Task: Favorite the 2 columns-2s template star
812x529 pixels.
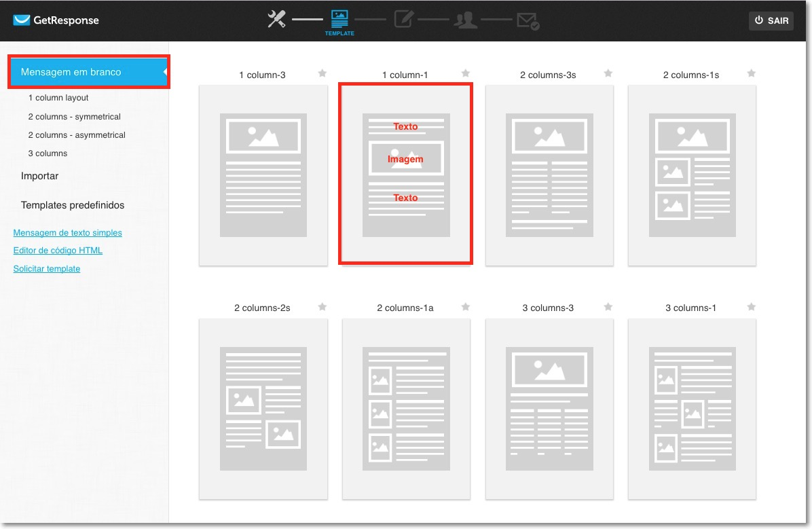Action: (x=322, y=307)
